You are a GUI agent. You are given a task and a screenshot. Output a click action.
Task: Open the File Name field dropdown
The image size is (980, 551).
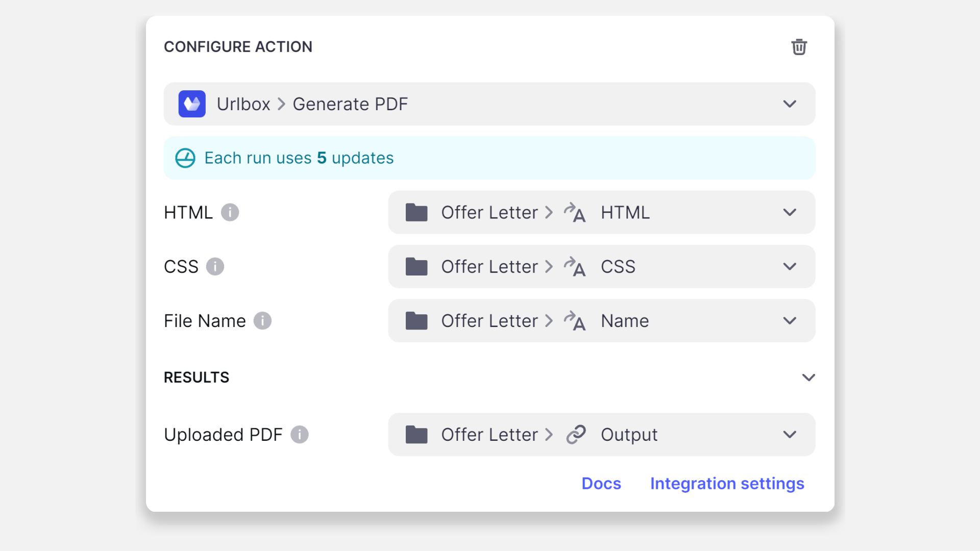point(789,321)
